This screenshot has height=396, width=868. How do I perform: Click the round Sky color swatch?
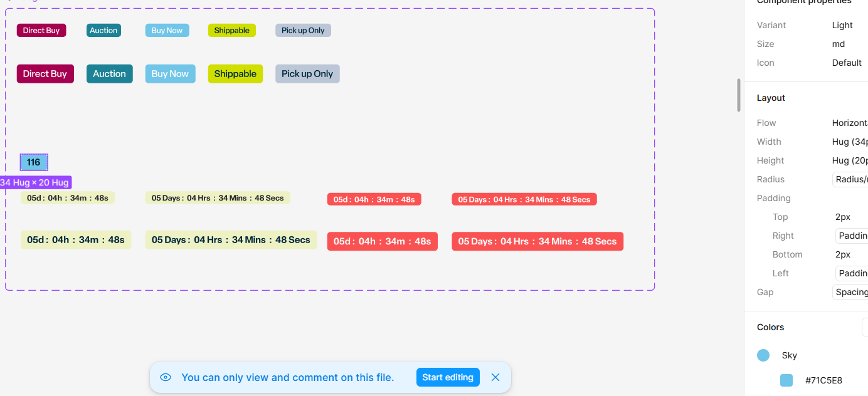pos(763,355)
